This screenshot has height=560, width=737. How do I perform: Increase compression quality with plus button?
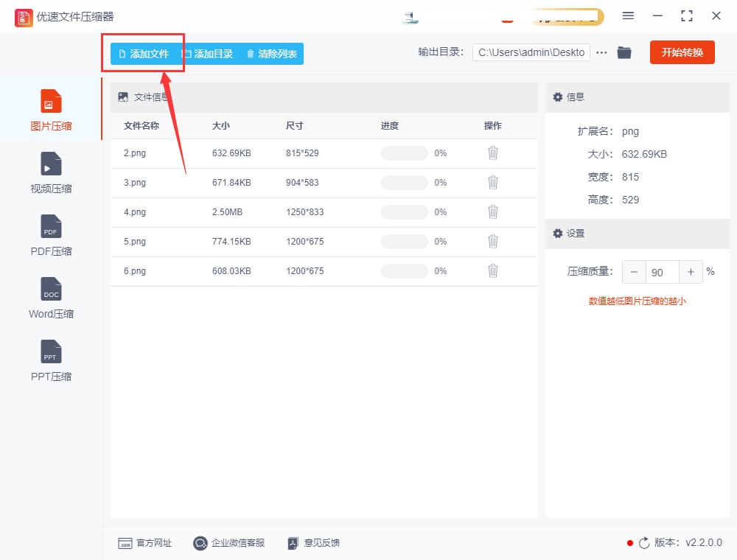pos(691,272)
